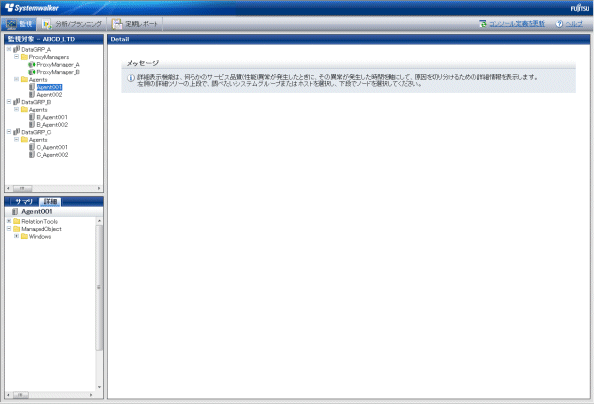Switch to the サマリ summary tab
Screen dimensions: 594x404
[x=24, y=202]
